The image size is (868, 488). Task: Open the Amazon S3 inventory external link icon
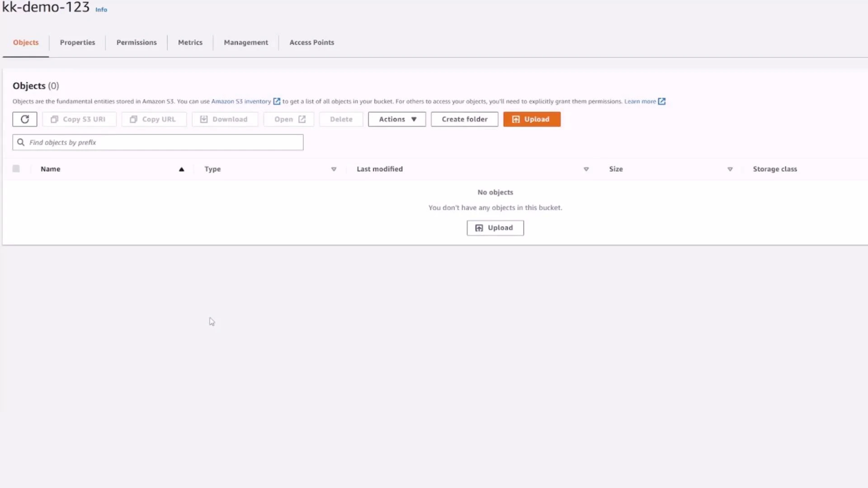click(x=276, y=101)
